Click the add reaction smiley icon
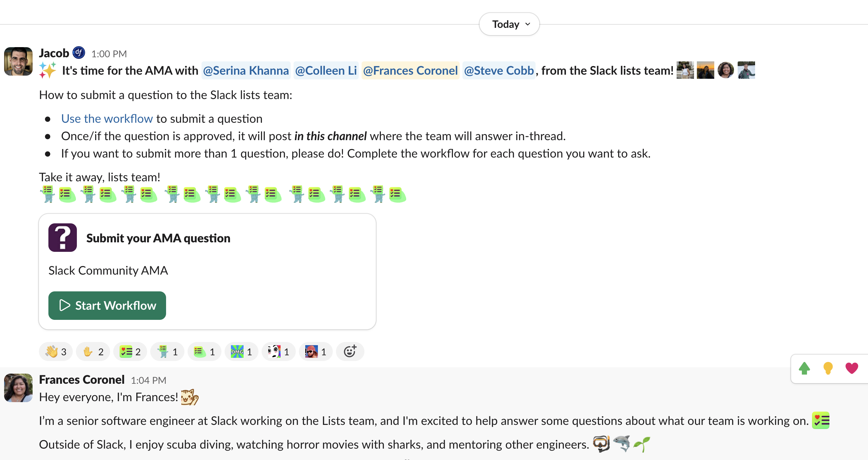The height and width of the screenshot is (460, 868). pyautogui.click(x=350, y=351)
